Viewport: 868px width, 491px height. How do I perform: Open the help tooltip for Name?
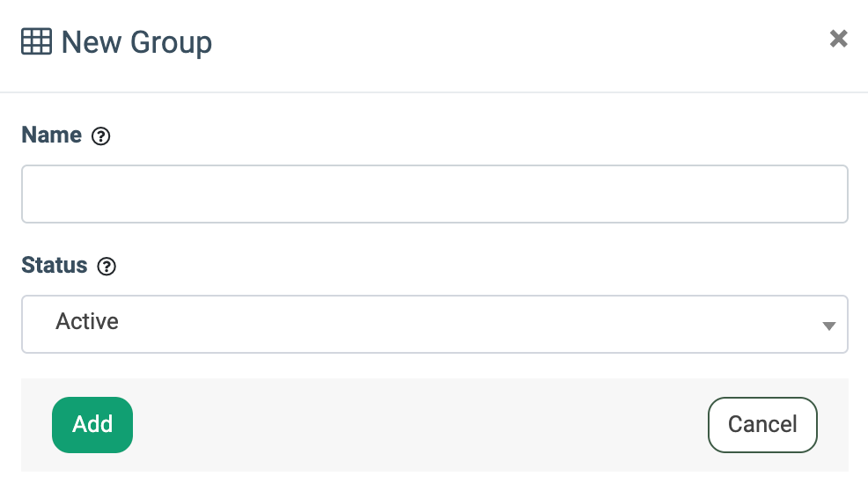click(x=100, y=136)
